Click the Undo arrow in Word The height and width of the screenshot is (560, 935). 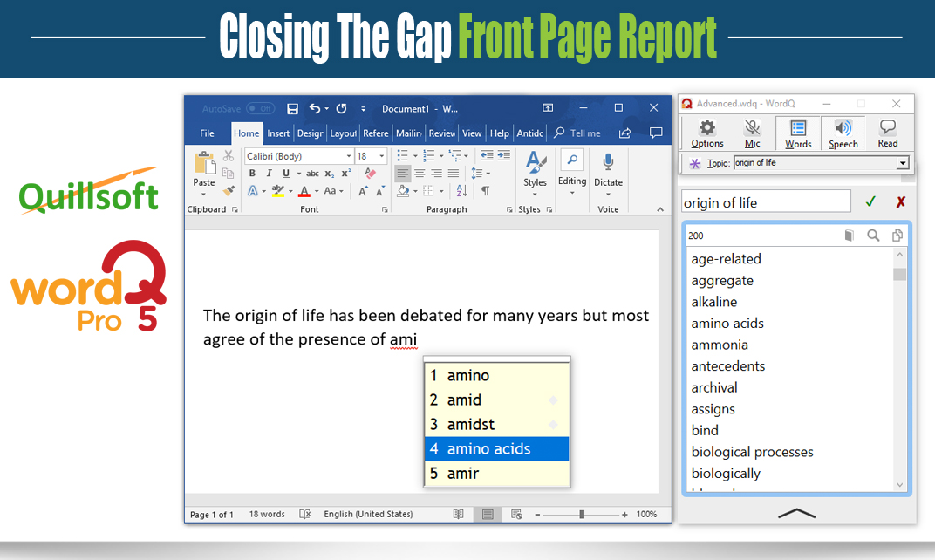pos(315,108)
